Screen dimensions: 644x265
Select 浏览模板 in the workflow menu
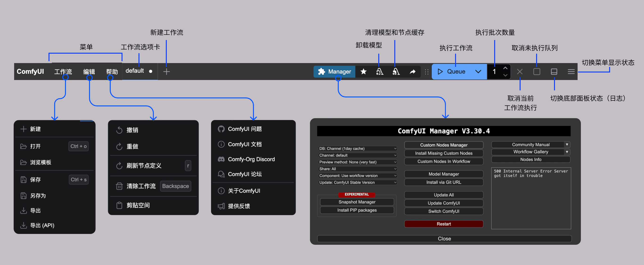pos(41,162)
